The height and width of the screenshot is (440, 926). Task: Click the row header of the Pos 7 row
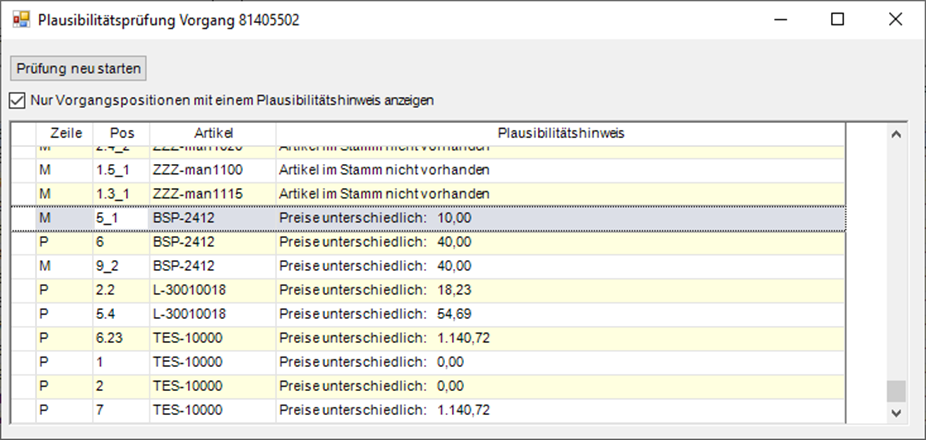pos(23,409)
